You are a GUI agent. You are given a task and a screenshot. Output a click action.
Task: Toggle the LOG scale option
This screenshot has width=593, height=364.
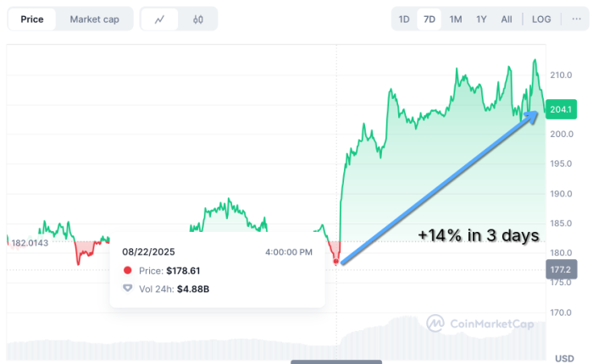pyautogui.click(x=541, y=19)
